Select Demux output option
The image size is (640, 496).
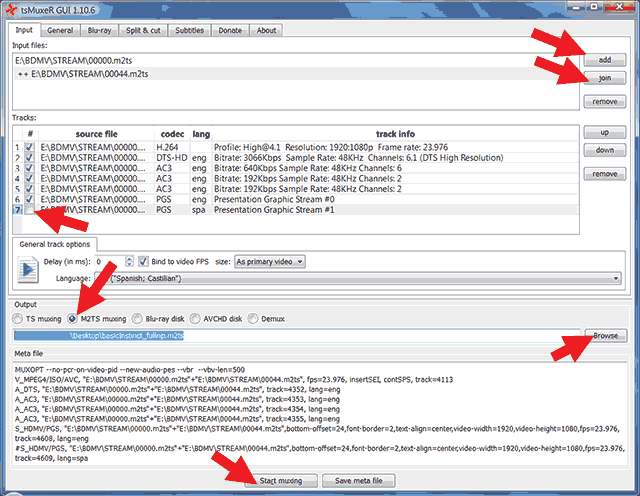[x=253, y=318]
